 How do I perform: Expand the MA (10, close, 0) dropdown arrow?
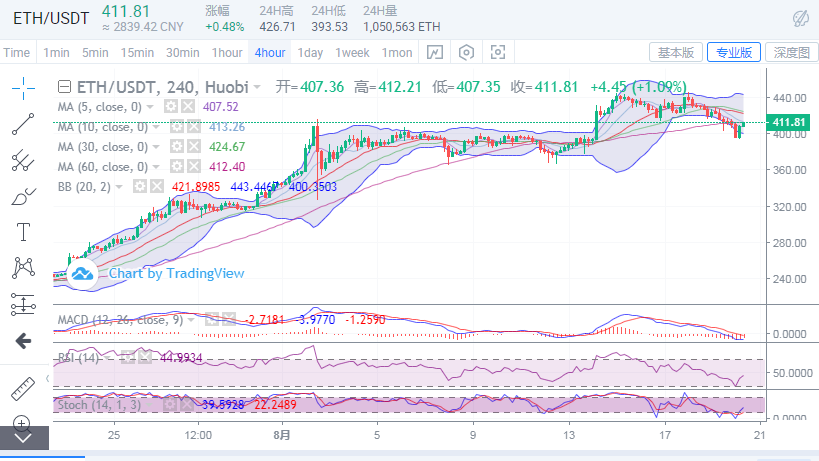(x=157, y=126)
